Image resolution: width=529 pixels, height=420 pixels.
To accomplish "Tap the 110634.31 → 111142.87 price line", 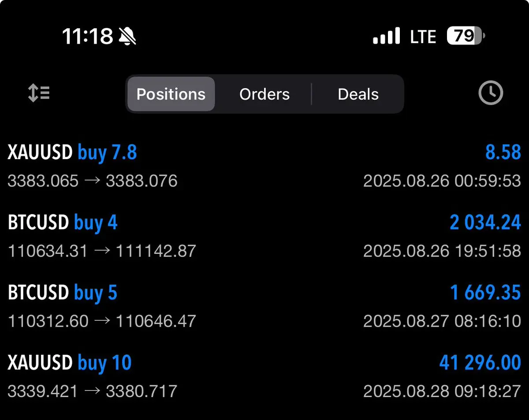I will [102, 251].
